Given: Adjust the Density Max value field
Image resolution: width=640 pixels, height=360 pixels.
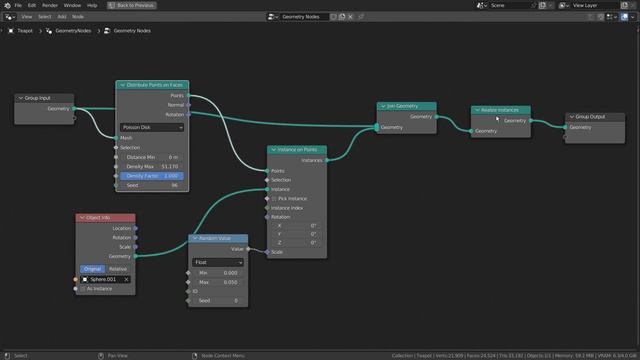Looking at the screenshot, I should 151,167.
